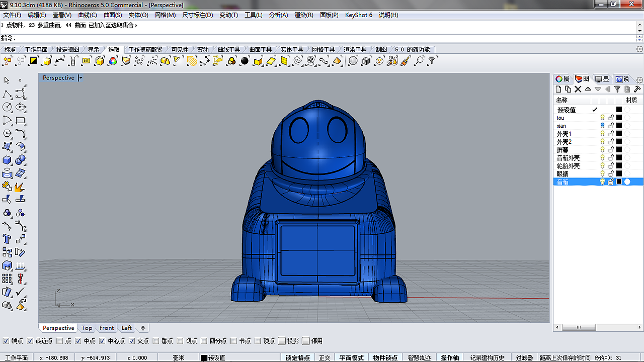Enable the 垂点 perpendicular snap checkbox
The width and height of the screenshot is (644, 362).
tap(156, 341)
